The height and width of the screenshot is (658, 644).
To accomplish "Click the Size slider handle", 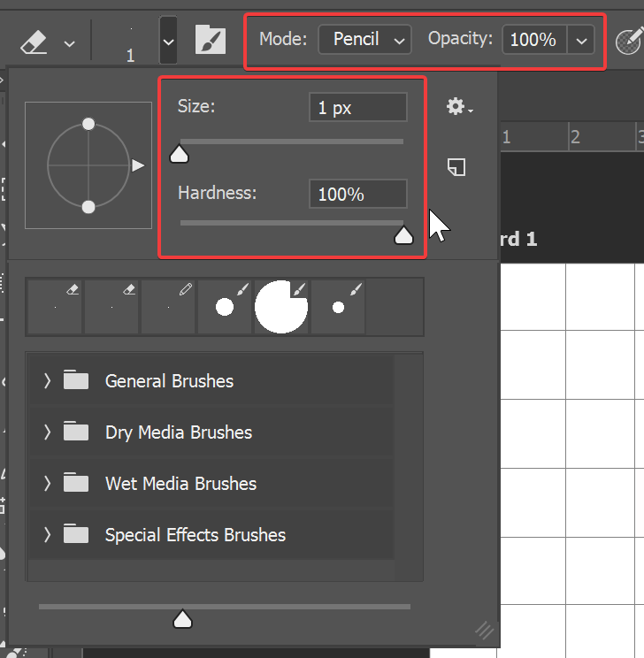I will (x=180, y=155).
